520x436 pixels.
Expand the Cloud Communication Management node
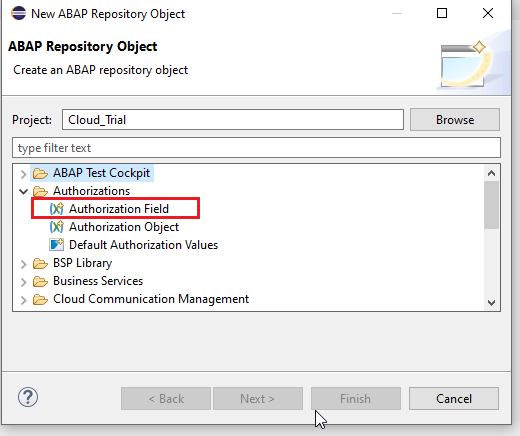(23, 300)
